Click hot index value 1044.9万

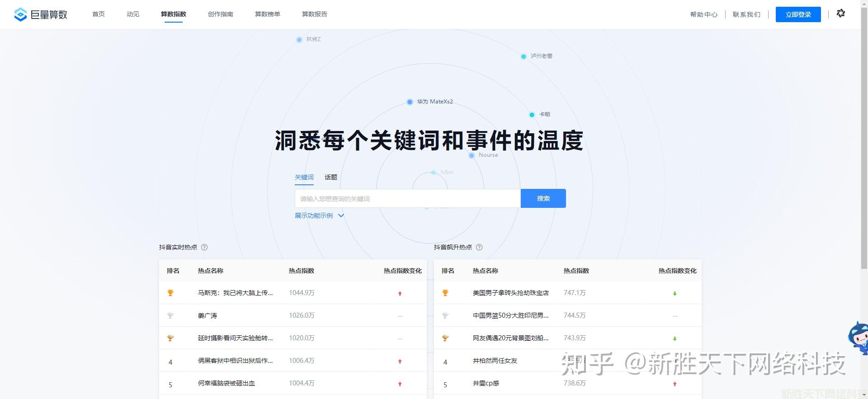click(x=302, y=293)
